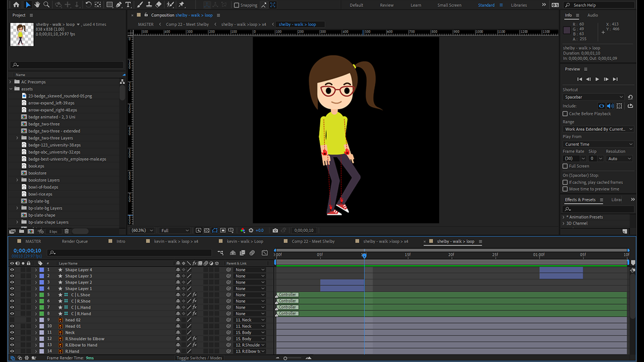Switch to the Render Queue tab

pos(74,241)
